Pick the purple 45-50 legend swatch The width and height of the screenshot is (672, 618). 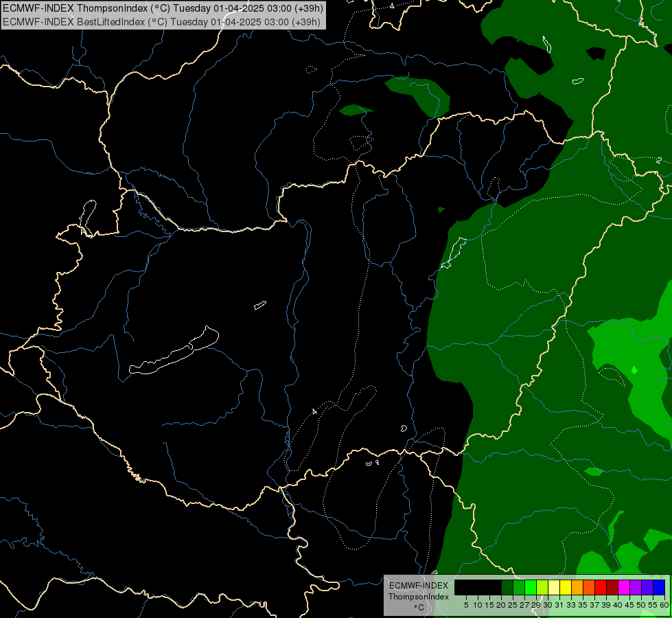(636, 587)
